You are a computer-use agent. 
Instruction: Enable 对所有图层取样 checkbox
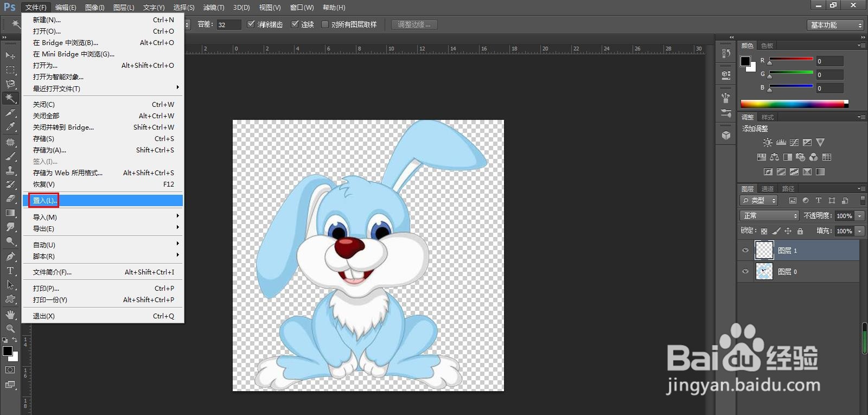tap(325, 24)
